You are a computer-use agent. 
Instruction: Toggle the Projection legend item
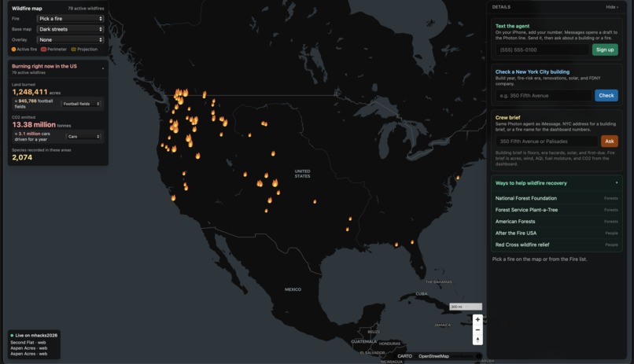[84, 50]
